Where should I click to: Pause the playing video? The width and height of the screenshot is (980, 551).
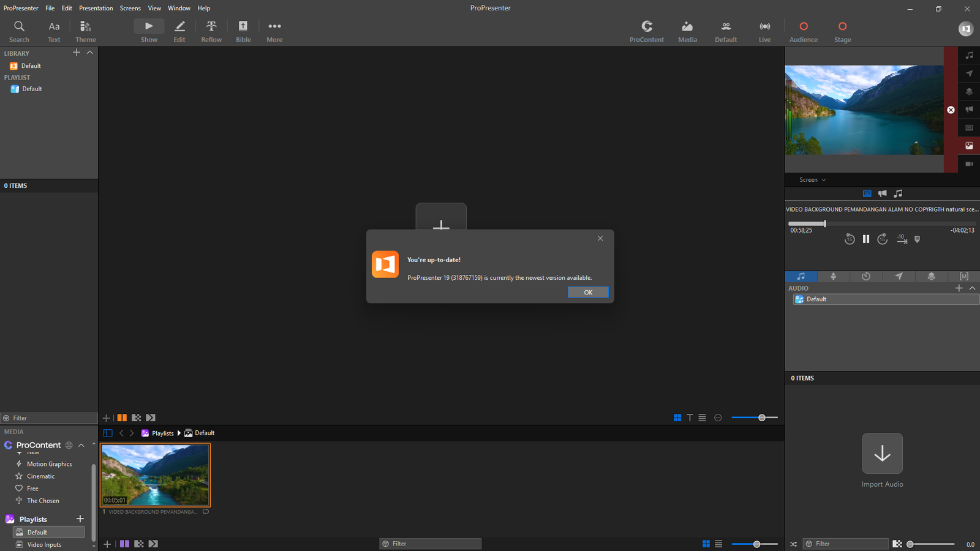pos(865,239)
